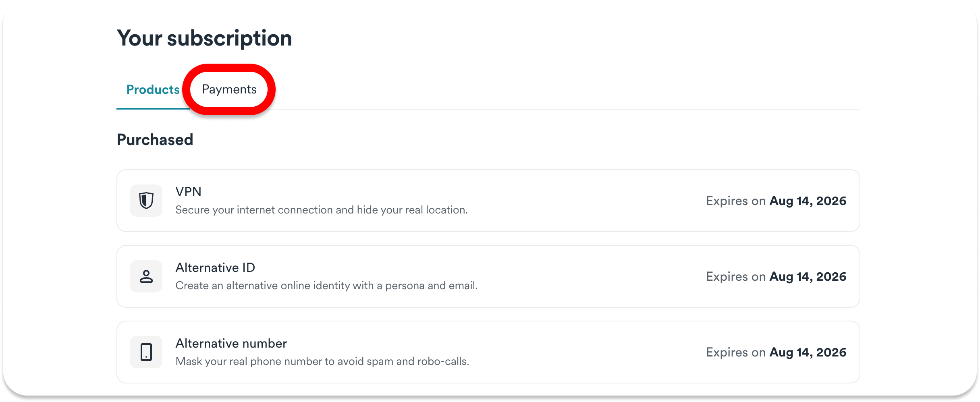Click empty middle area of the VPN card

point(584,201)
